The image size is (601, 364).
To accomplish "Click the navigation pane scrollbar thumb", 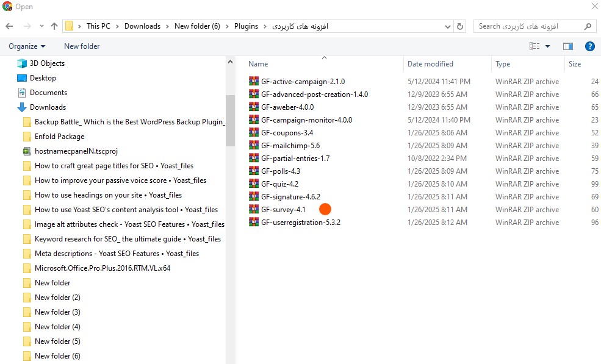I will point(230,121).
